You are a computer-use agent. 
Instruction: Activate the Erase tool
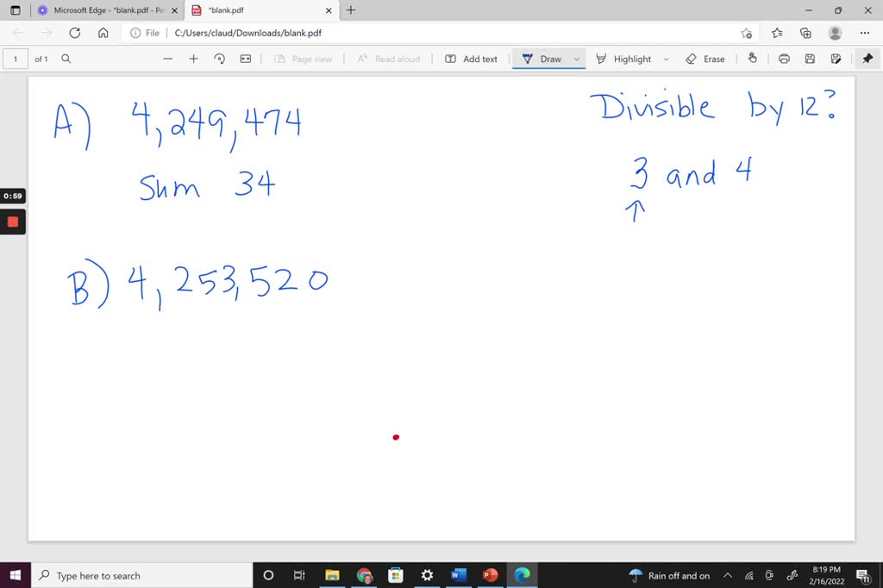(705, 59)
